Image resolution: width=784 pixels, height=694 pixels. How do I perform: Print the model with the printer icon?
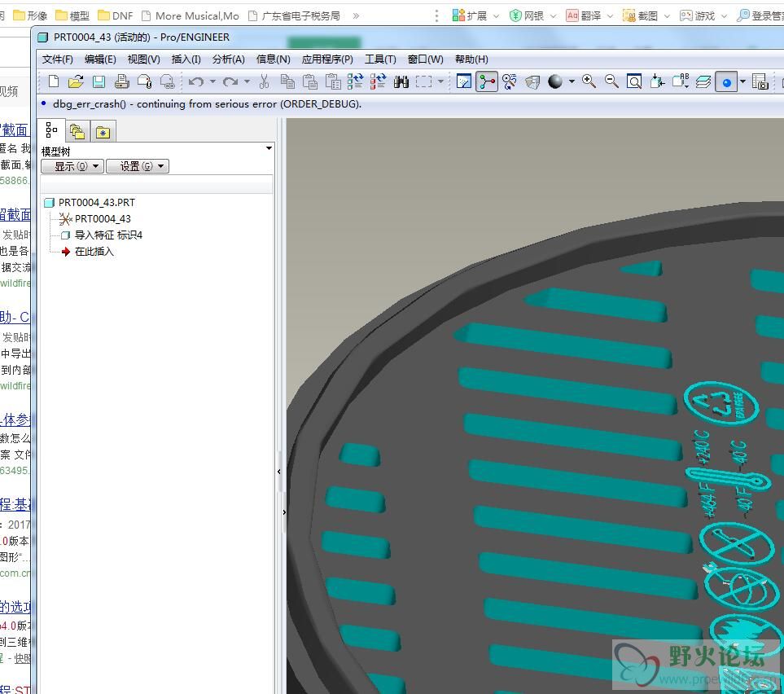(x=121, y=81)
